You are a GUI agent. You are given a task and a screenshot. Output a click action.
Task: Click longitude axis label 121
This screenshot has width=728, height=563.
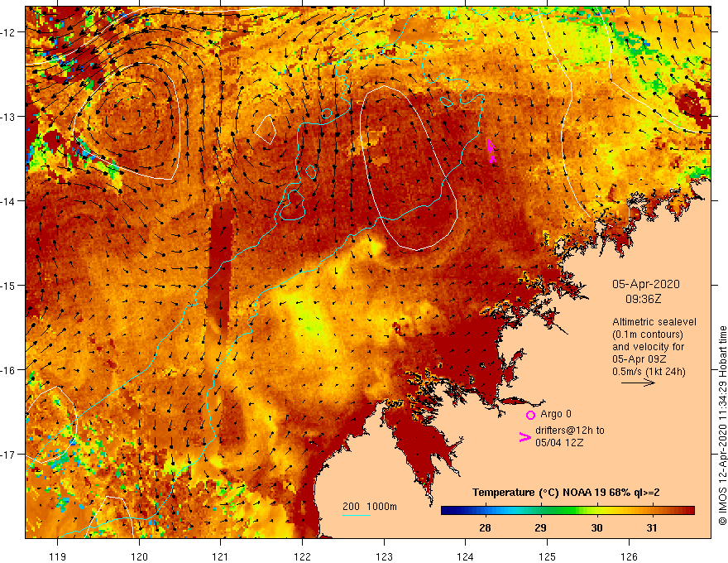point(221,556)
